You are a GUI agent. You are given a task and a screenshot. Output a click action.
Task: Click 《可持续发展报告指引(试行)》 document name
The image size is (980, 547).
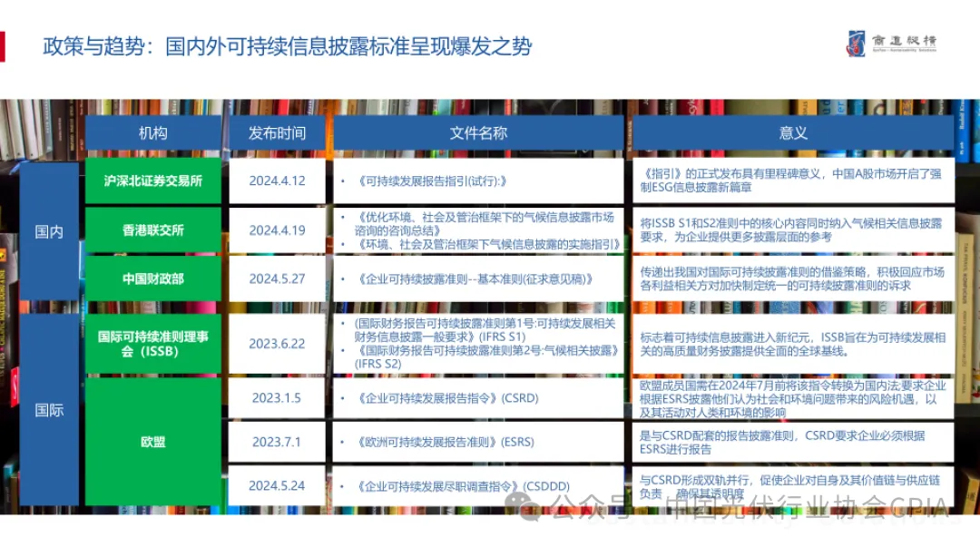click(432, 181)
